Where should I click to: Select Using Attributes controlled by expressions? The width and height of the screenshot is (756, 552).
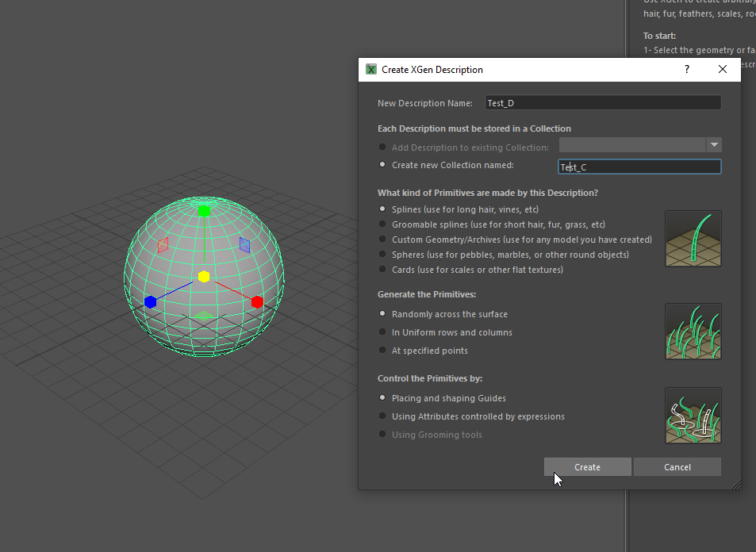384,416
